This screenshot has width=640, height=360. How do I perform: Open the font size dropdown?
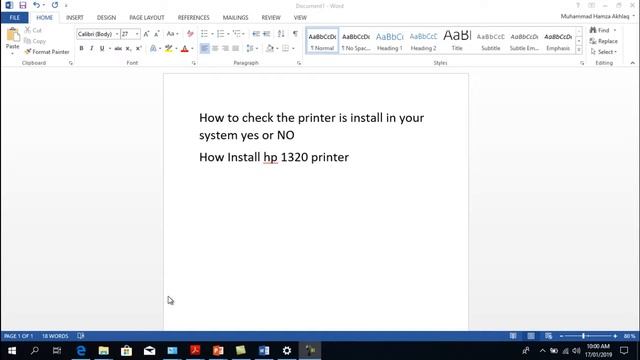pos(137,34)
